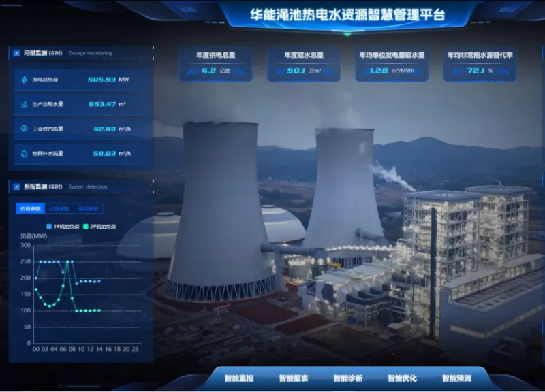Open the 智能预测 bottom menu item
The image size is (545, 392).
[456, 378]
